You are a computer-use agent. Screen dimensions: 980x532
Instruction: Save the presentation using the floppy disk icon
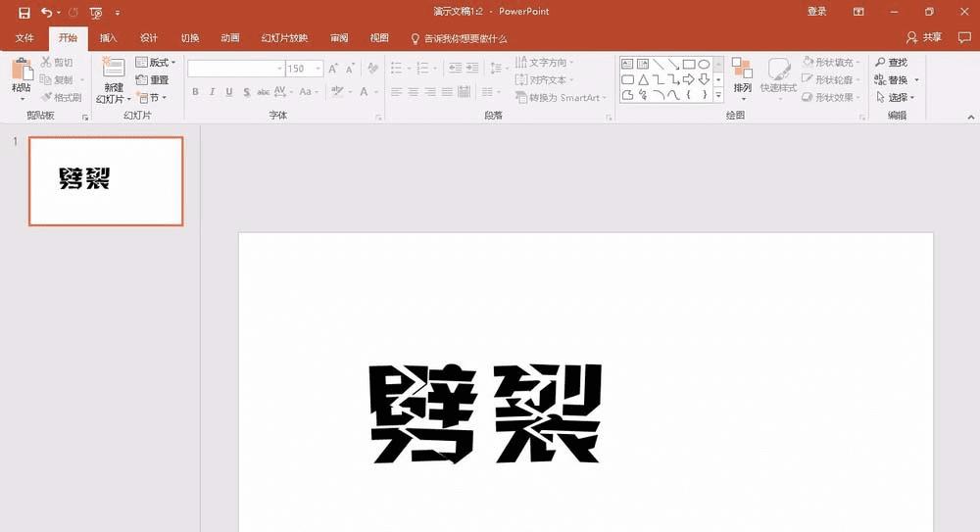click(x=24, y=13)
